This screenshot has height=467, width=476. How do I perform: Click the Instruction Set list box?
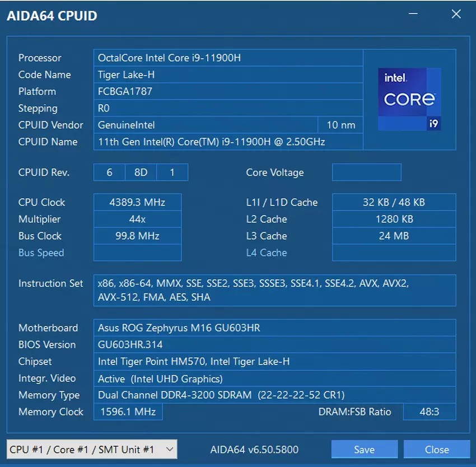pos(274,290)
